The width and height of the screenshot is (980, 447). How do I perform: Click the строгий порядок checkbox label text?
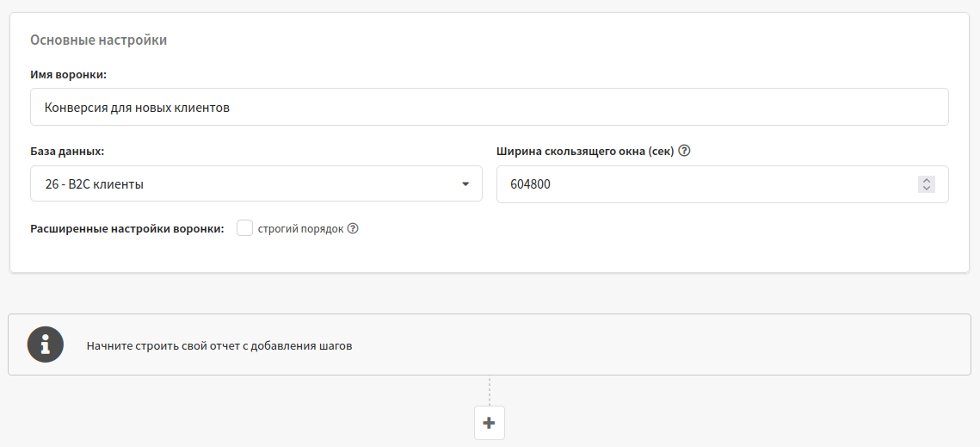(x=300, y=228)
